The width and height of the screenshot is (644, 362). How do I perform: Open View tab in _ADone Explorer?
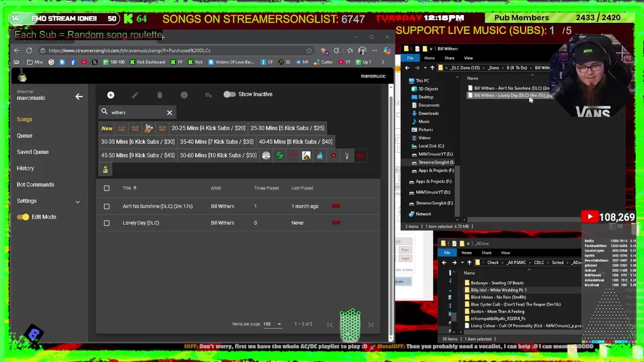[x=505, y=253]
